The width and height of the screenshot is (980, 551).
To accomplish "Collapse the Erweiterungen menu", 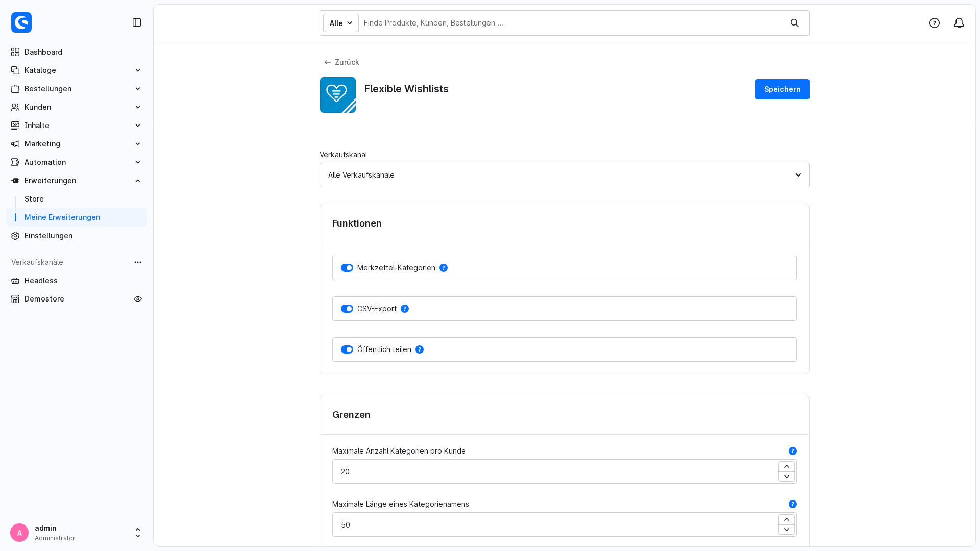I will pyautogui.click(x=77, y=181).
